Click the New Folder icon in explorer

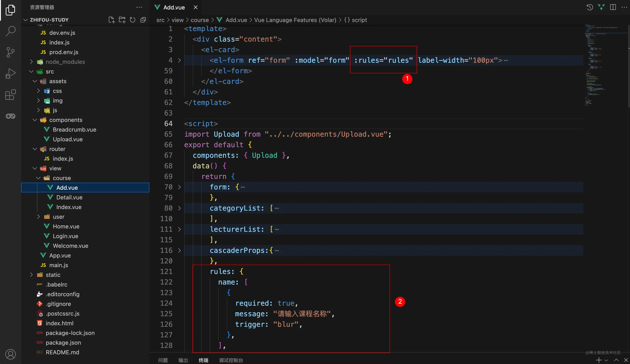tap(122, 20)
